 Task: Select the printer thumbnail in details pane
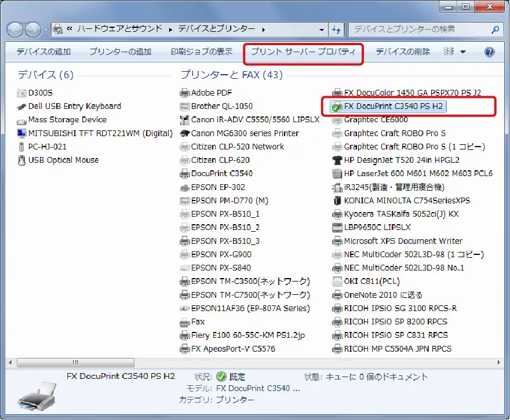(37, 396)
